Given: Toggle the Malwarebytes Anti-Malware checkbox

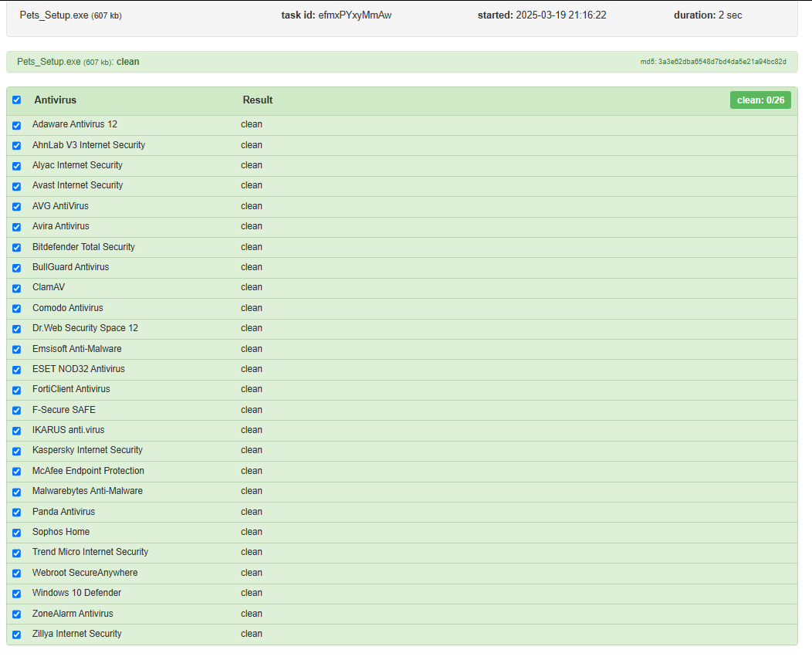Looking at the screenshot, I should coord(17,492).
